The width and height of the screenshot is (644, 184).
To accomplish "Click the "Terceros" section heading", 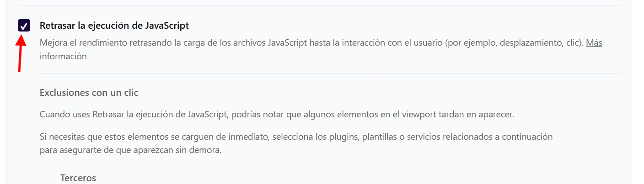I will click(x=78, y=178).
